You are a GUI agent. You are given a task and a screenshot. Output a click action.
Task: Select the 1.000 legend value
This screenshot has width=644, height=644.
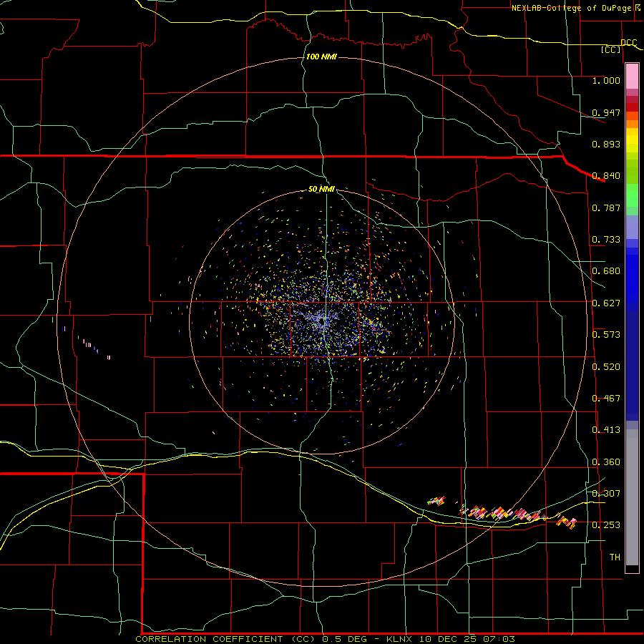[606, 80]
